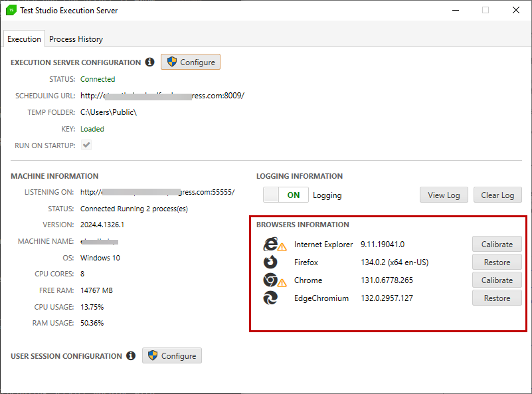Image resolution: width=532 pixels, height=394 pixels.
Task: Restore Firefox browser settings
Action: (497, 262)
